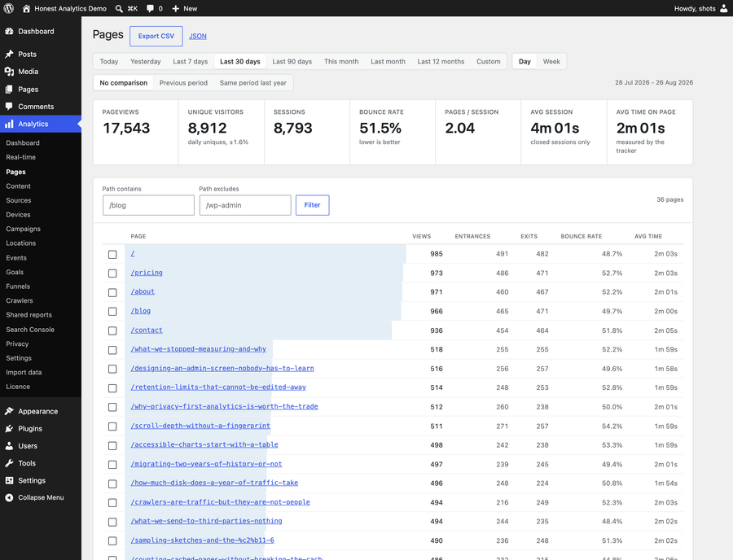Screen dimensions: 733x560
Task: Select the This month range
Action: coord(341,62)
